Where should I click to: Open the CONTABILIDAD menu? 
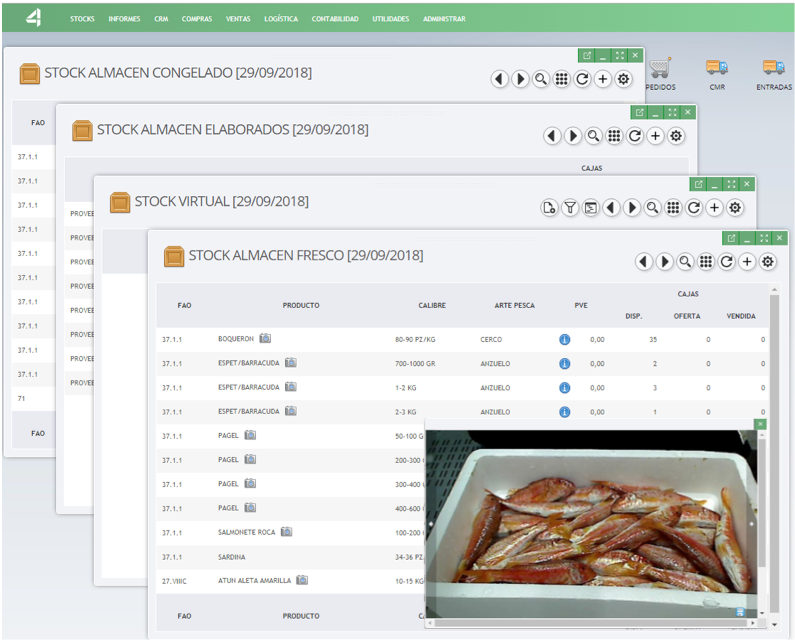coord(334,19)
